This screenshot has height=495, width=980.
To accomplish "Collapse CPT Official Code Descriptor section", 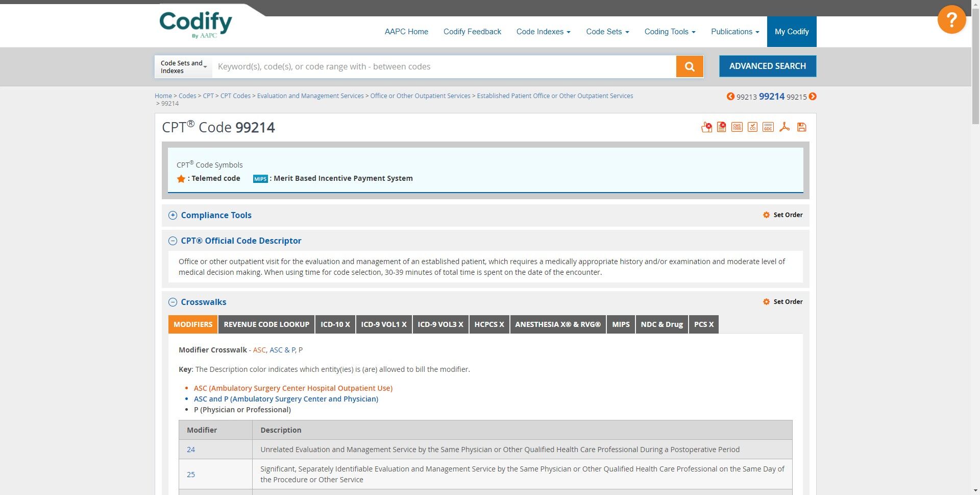I will [173, 241].
